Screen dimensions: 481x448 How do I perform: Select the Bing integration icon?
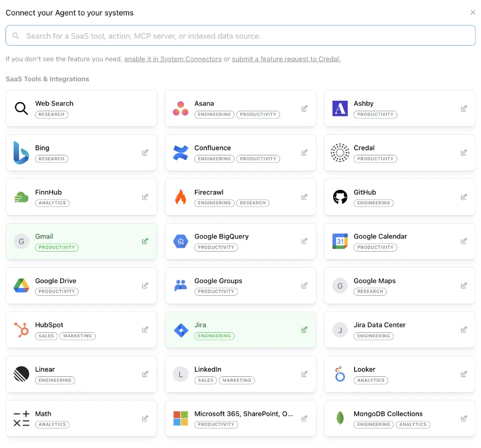pyautogui.click(x=21, y=152)
